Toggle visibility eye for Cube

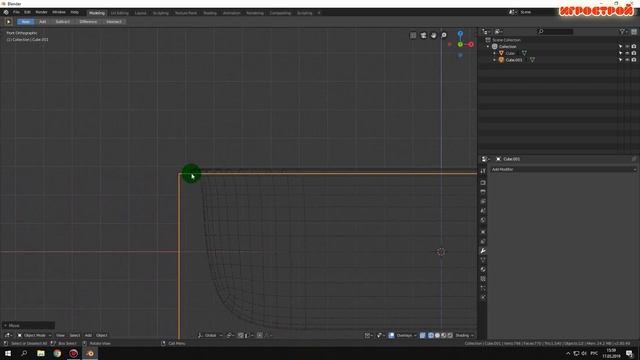[x=627, y=53]
